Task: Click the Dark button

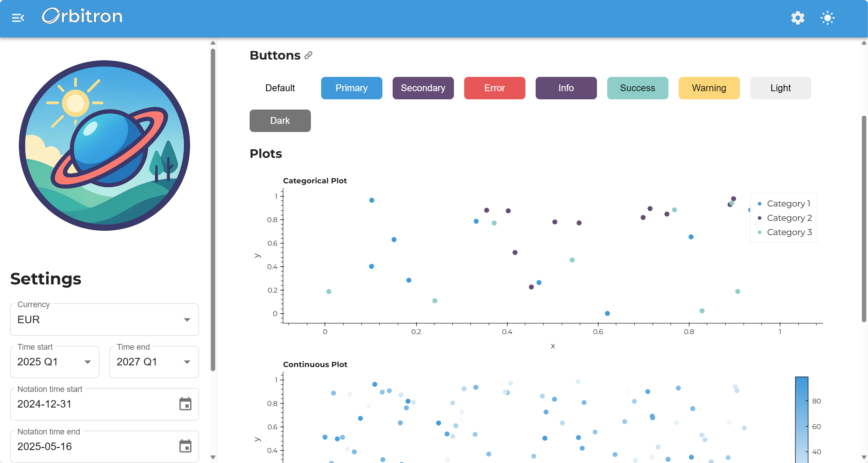Action: click(x=280, y=121)
